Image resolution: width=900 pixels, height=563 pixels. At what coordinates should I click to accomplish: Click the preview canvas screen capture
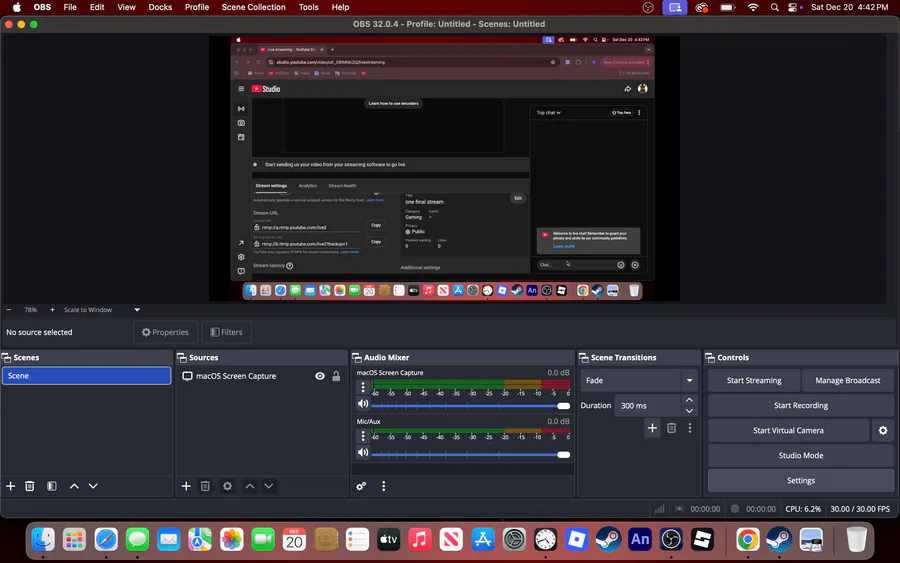444,169
